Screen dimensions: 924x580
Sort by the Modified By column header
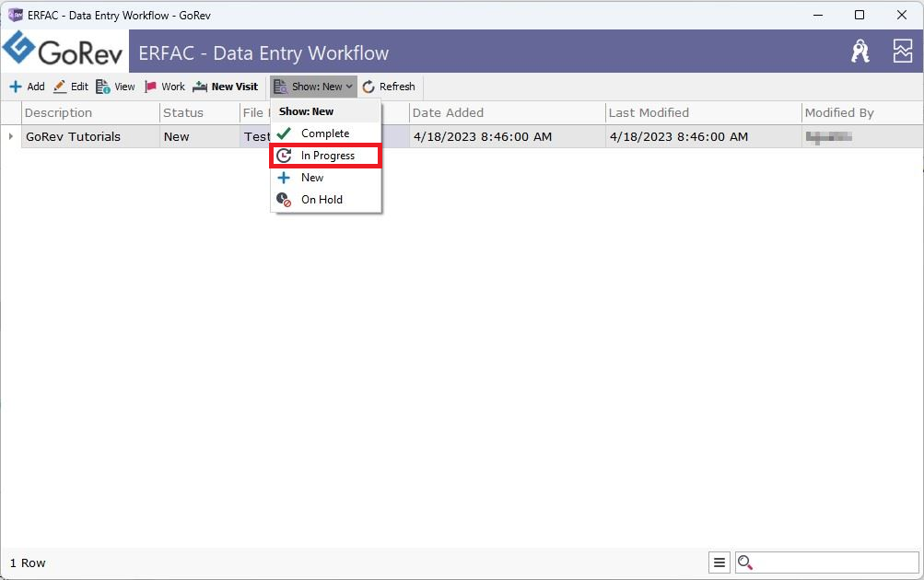(x=862, y=112)
